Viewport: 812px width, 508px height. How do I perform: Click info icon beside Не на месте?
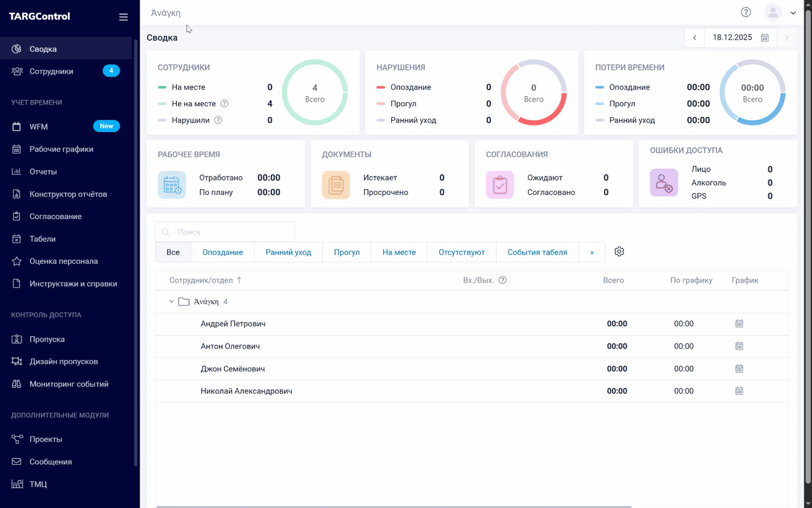point(224,104)
